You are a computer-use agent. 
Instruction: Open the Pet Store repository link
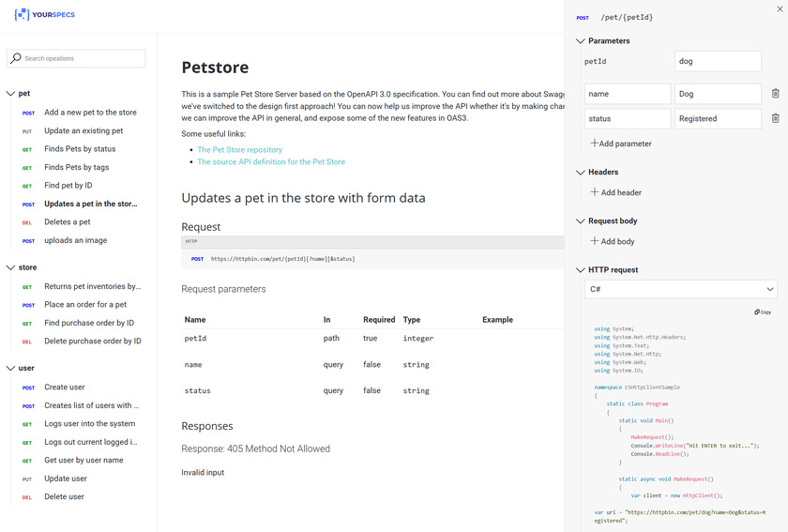pyautogui.click(x=239, y=150)
